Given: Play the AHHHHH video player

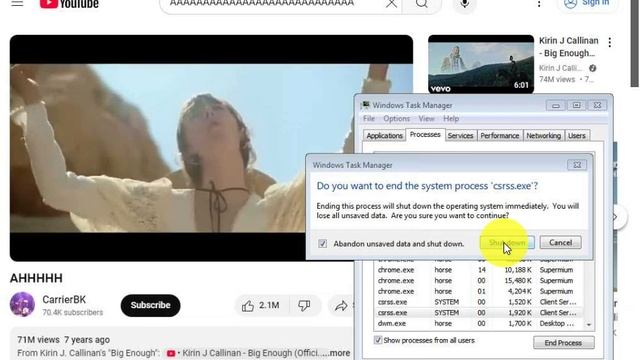Looking at the screenshot, I should click(x=211, y=148).
